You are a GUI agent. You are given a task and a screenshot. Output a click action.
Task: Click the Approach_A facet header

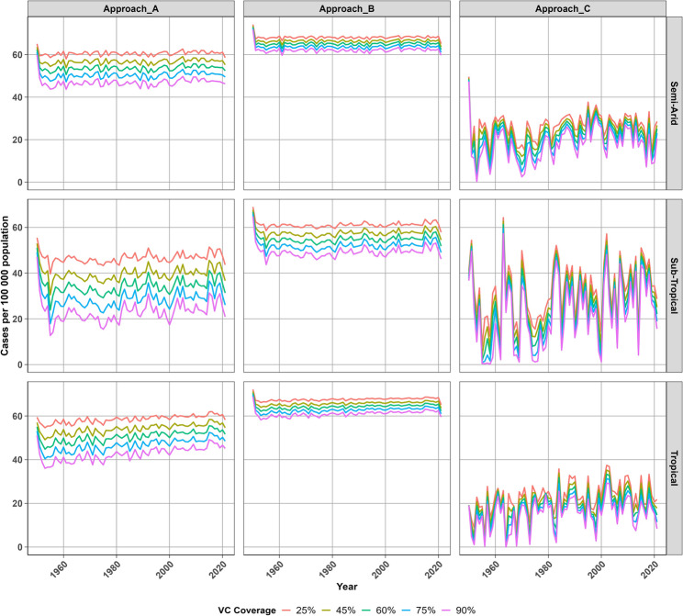(x=130, y=8)
